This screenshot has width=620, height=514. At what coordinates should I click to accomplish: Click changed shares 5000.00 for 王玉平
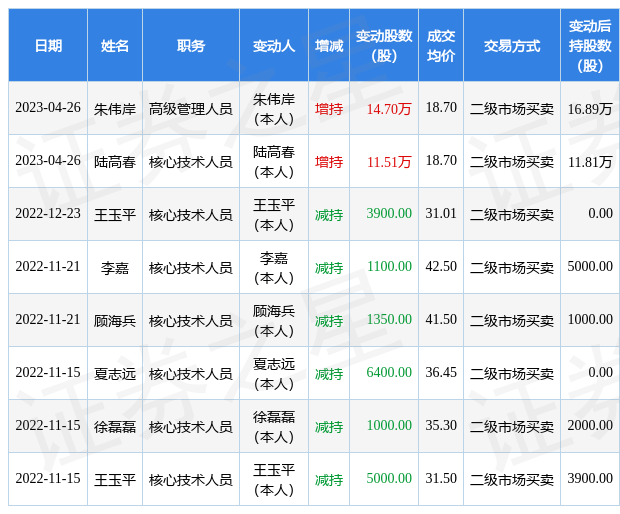[x=389, y=478]
